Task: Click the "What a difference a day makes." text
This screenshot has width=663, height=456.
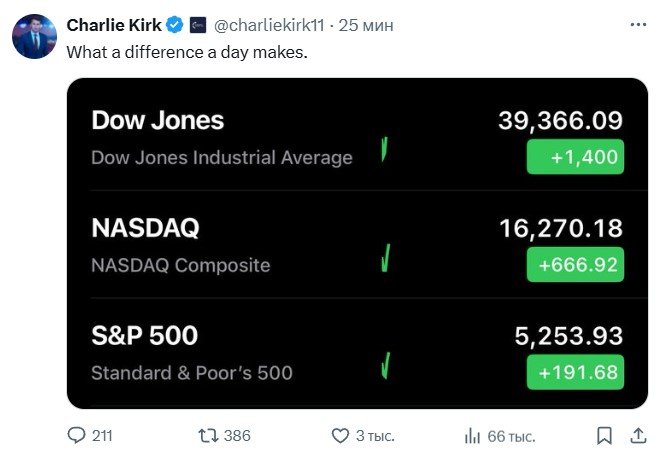Action: (186, 51)
